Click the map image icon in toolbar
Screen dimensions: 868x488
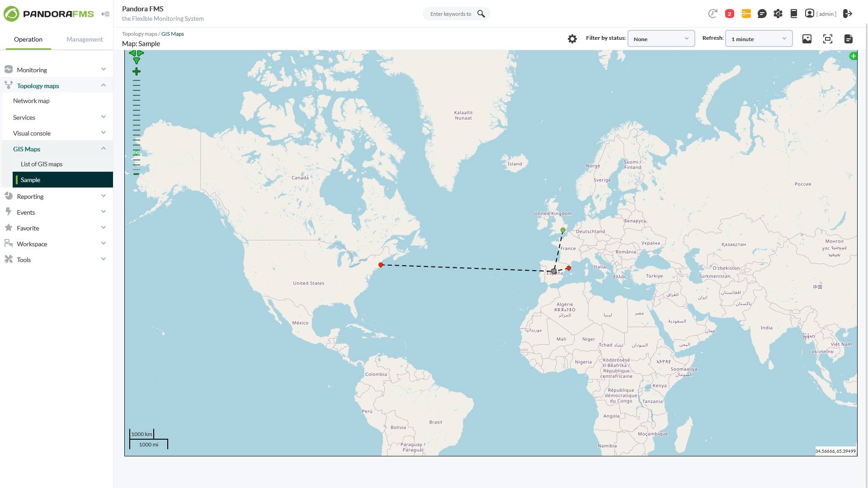coord(807,39)
